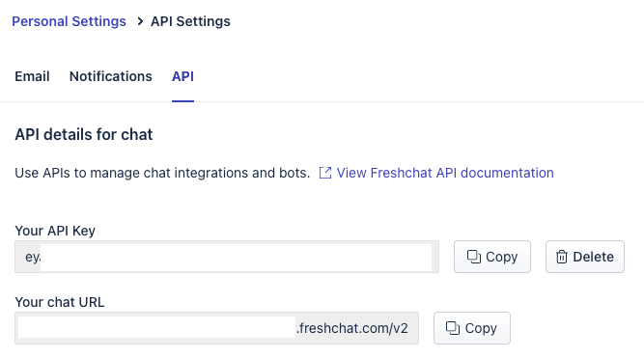Image resolution: width=644 pixels, height=358 pixels.
Task: Copy the API key with Copy button
Action: point(492,257)
